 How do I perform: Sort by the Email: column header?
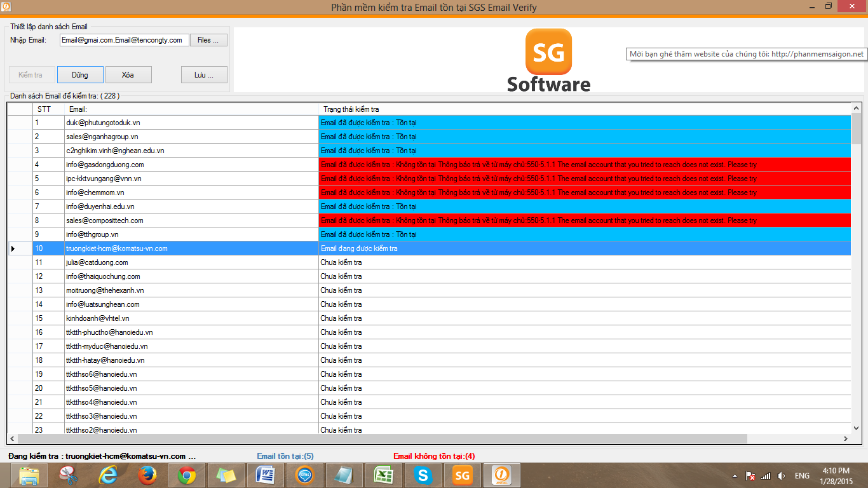tap(191, 109)
